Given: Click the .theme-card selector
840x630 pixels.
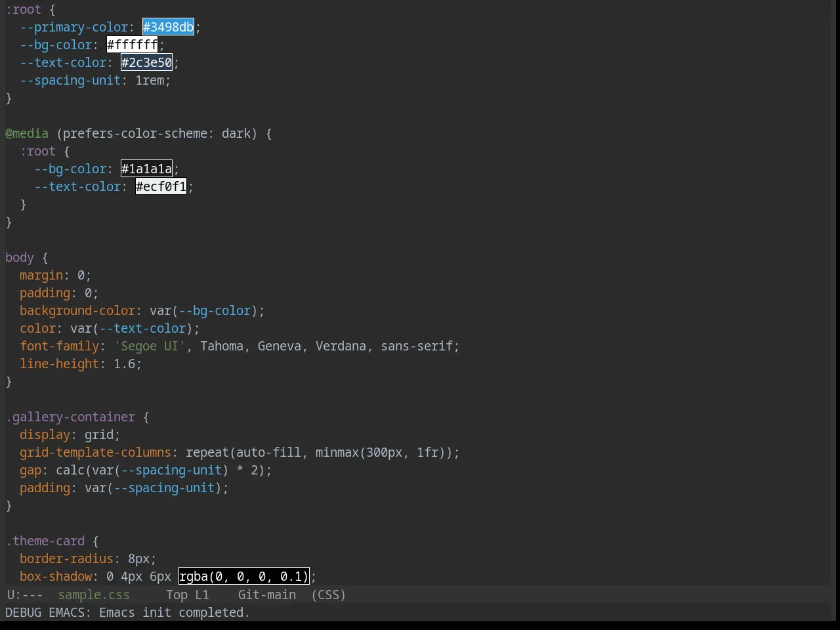Looking at the screenshot, I should 45,541.
